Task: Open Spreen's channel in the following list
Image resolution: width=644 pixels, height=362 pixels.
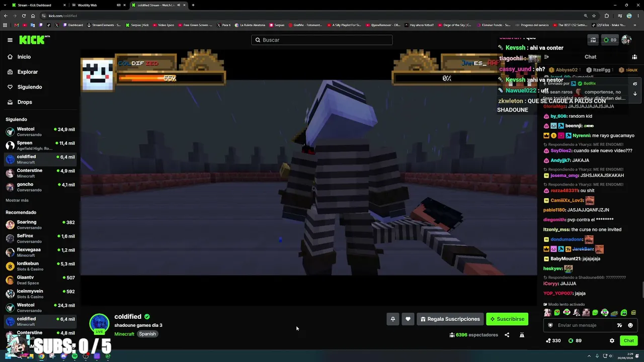Action: [40, 146]
